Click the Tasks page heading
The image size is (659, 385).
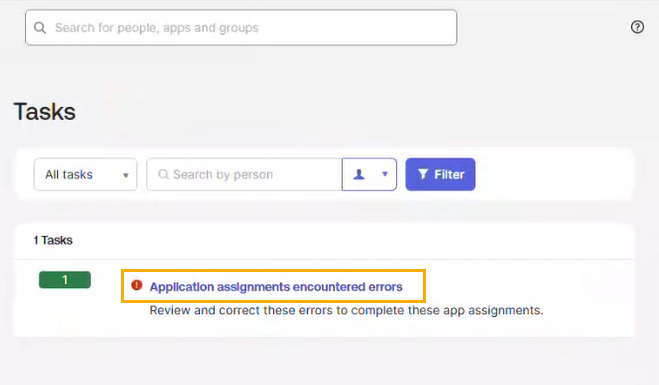[x=45, y=112]
